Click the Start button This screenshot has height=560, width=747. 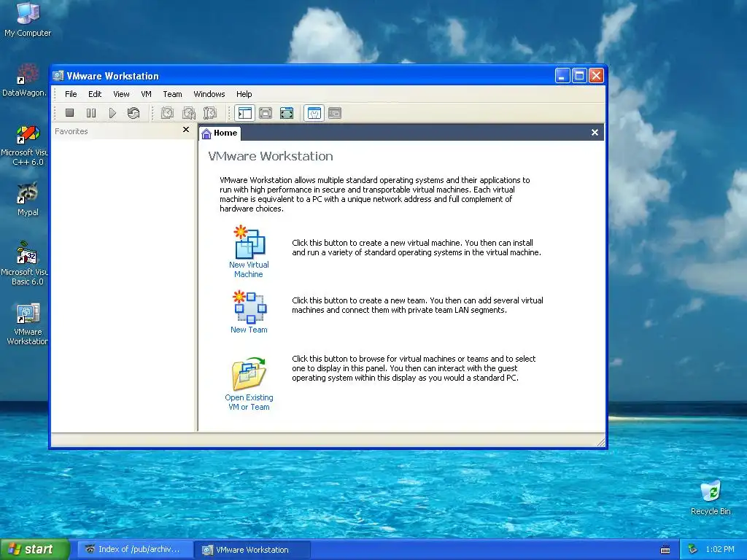pos(35,549)
